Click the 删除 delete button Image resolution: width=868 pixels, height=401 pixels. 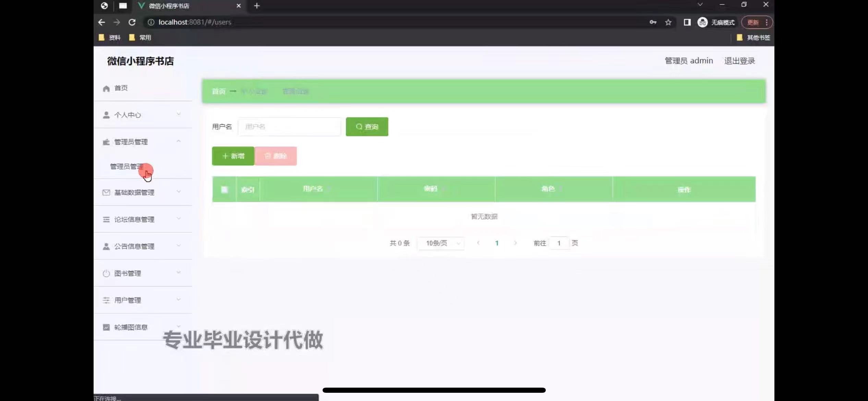276,156
